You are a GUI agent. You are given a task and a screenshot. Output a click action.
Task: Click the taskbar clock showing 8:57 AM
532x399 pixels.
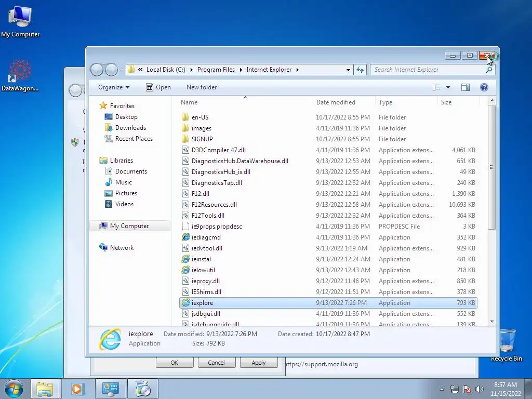[x=505, y=389]
